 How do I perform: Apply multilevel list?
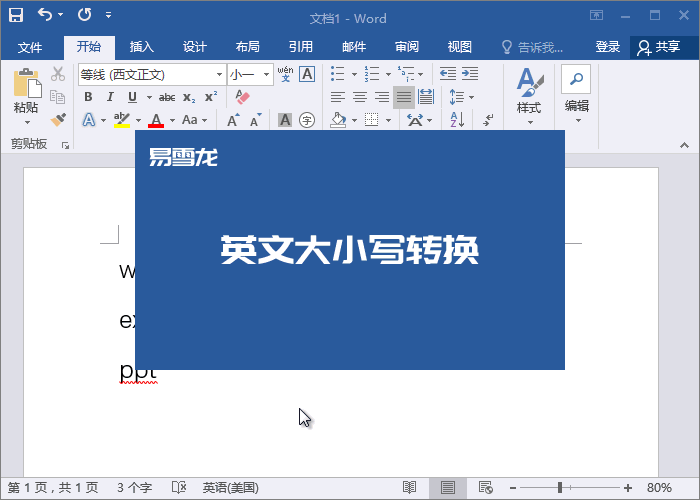[406, 74]
